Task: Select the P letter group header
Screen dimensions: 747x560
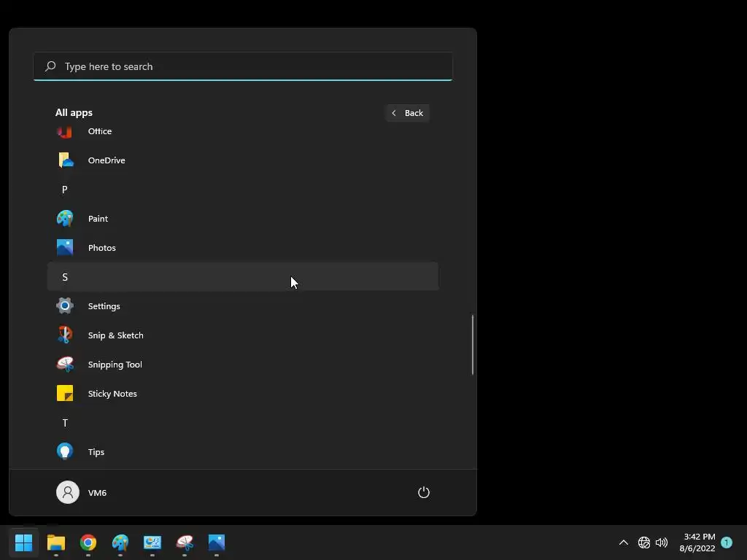Action: pyautogui.click(x=242, y=190)
